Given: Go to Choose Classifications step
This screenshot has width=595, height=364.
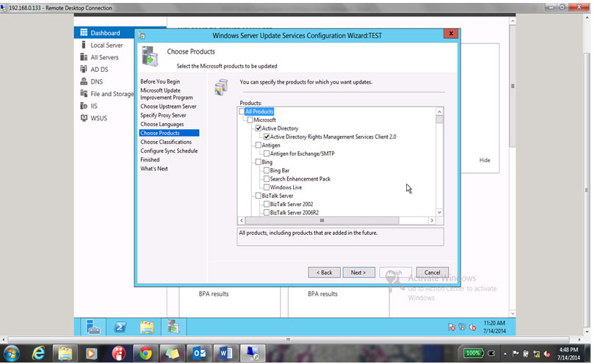Looking at the screenshot, I should point(166,142).
